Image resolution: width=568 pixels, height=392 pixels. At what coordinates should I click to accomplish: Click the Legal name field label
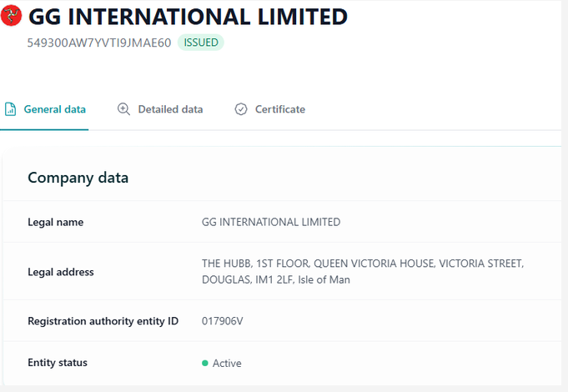point(55,222)
